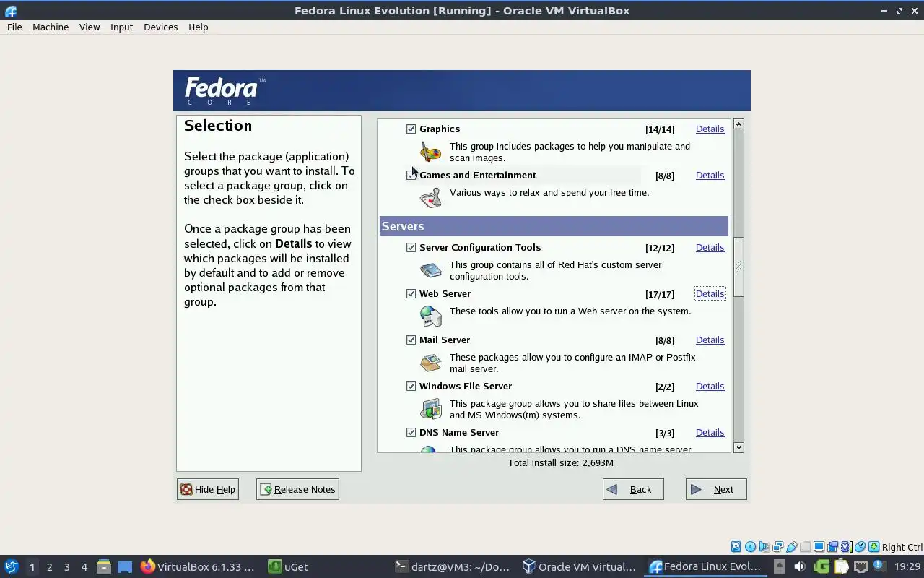The width and height of the screenshot is (924, 578).
Task: Open Details for DNS Name Server
Action: (710, 432)
